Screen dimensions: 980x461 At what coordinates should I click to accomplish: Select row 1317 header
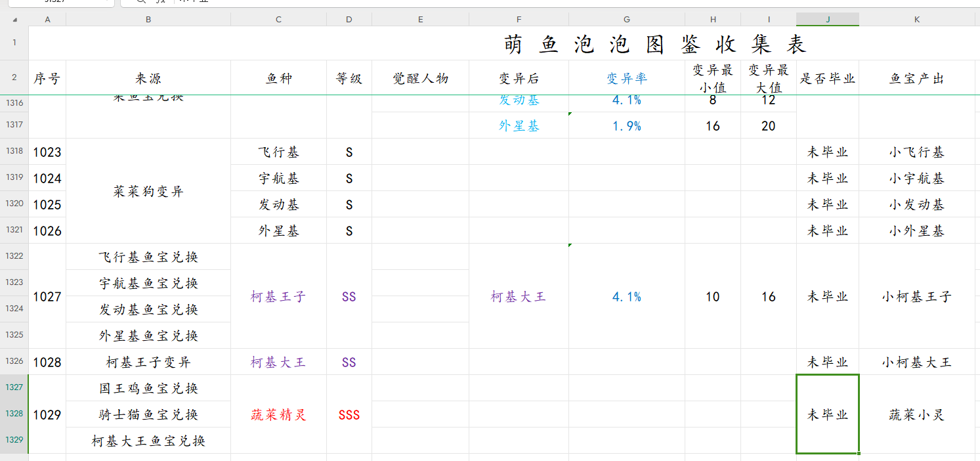14,125
